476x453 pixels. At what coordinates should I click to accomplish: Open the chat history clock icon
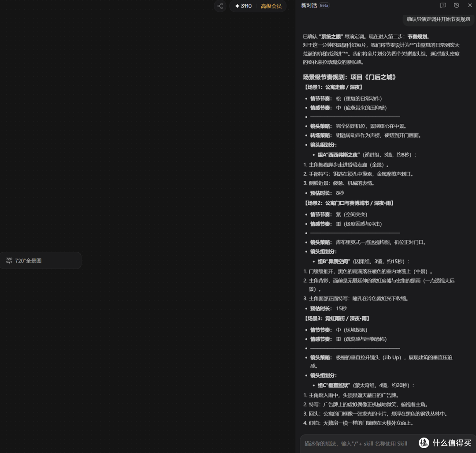(457, 5)
